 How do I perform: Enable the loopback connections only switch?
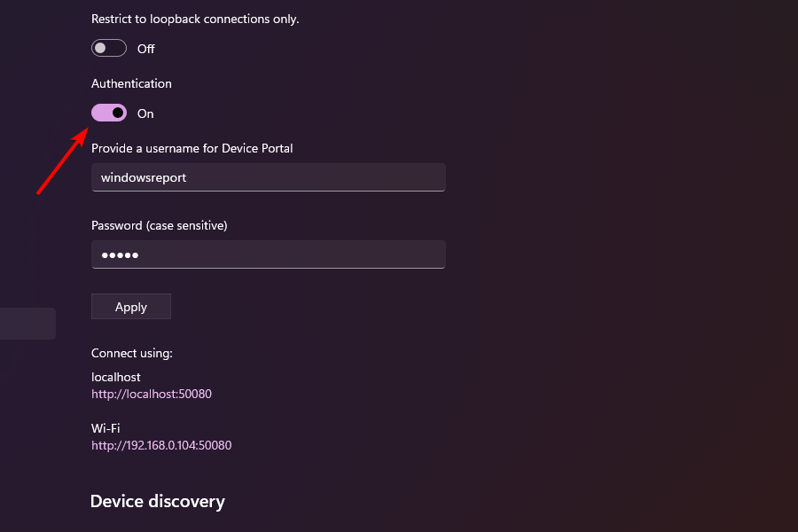pos(109,49)
